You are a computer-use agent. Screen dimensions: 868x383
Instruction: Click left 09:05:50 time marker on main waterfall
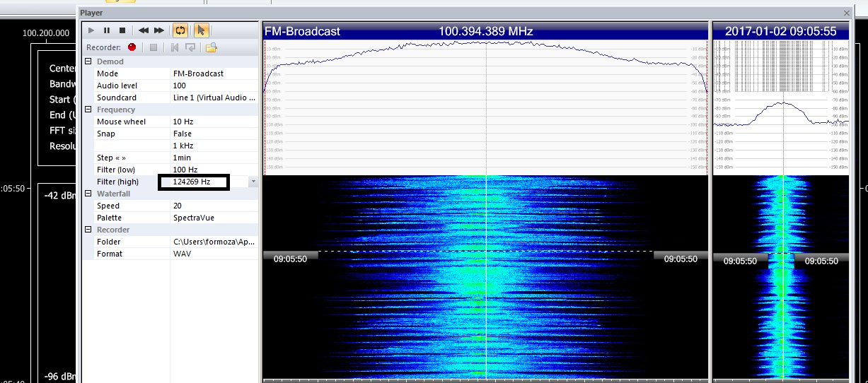pos(290,259)
